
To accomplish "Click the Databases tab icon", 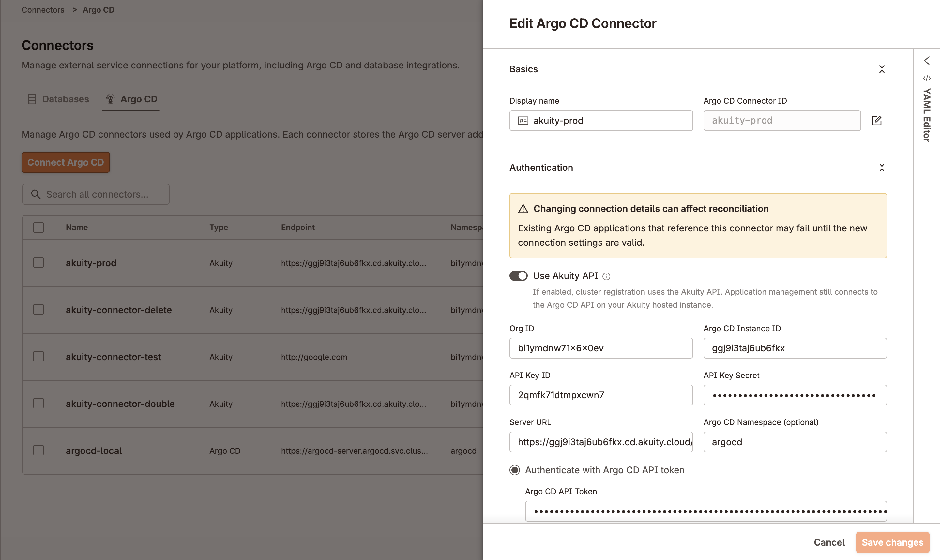I will point(32,99).
